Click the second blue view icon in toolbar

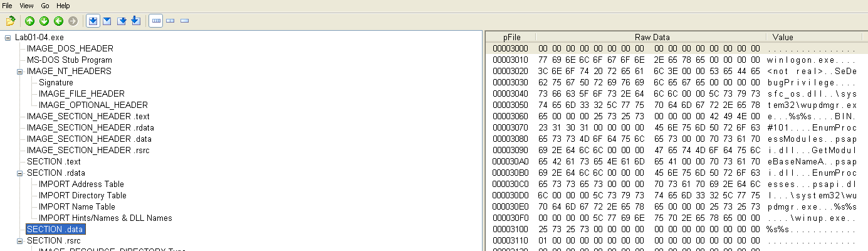point(107,21)
